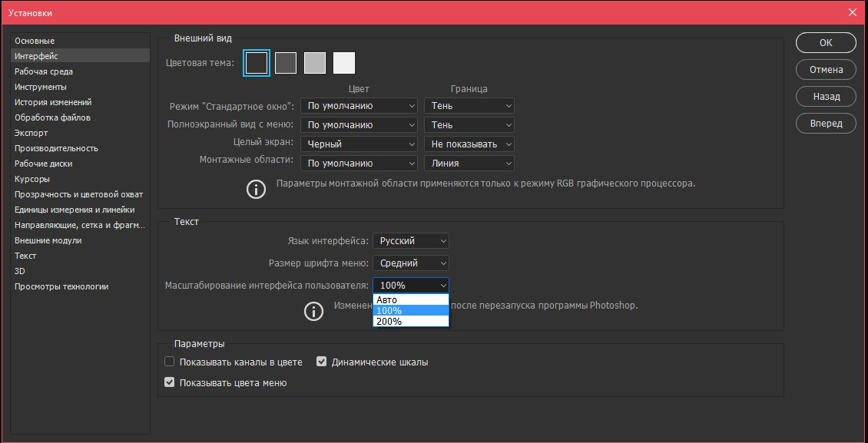868x443 pixels.
Task: Open Полноэкранный вид с меню border dropdown
Action: coord(469,125)
